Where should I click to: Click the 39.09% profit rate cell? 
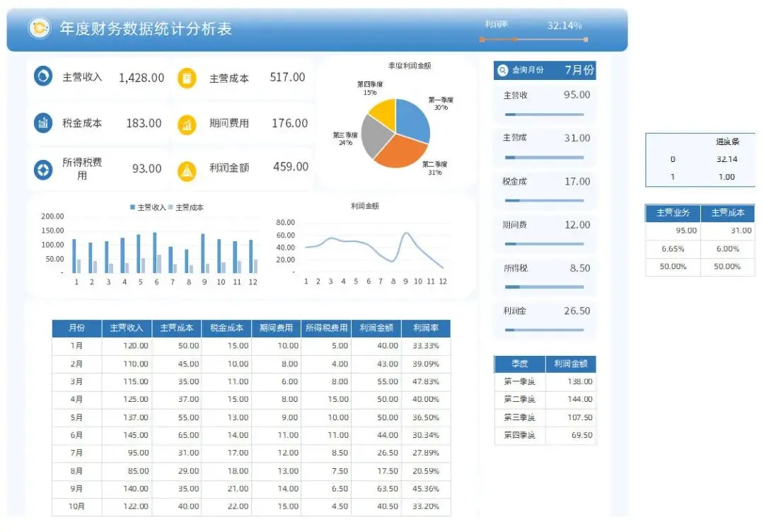click(426, 364)
